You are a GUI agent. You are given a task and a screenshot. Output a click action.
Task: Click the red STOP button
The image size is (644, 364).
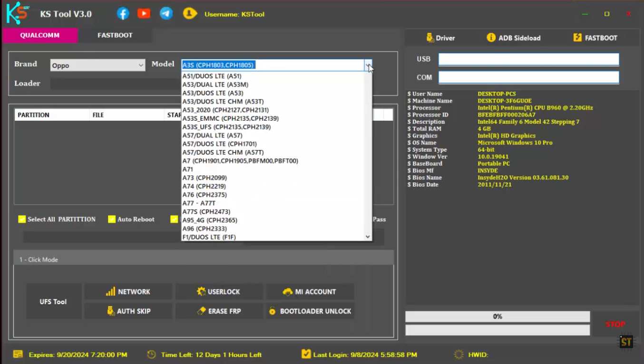point(615,325)
